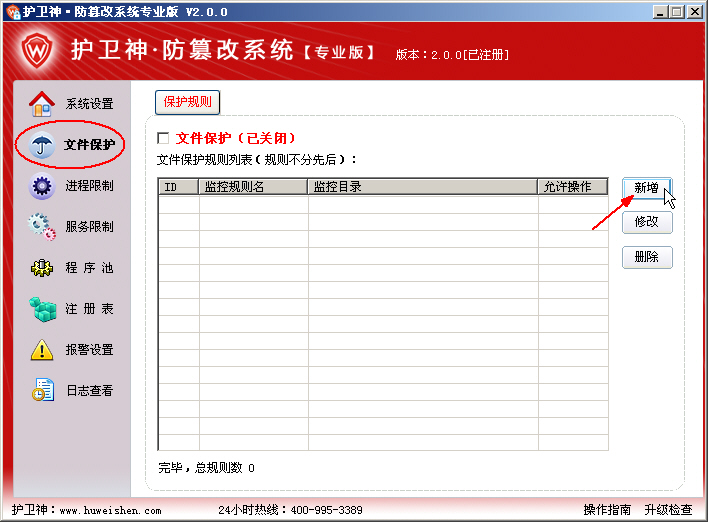Click the ID column header
The width and height of the screenshot is (708, 522).
(x=178, y=186)
